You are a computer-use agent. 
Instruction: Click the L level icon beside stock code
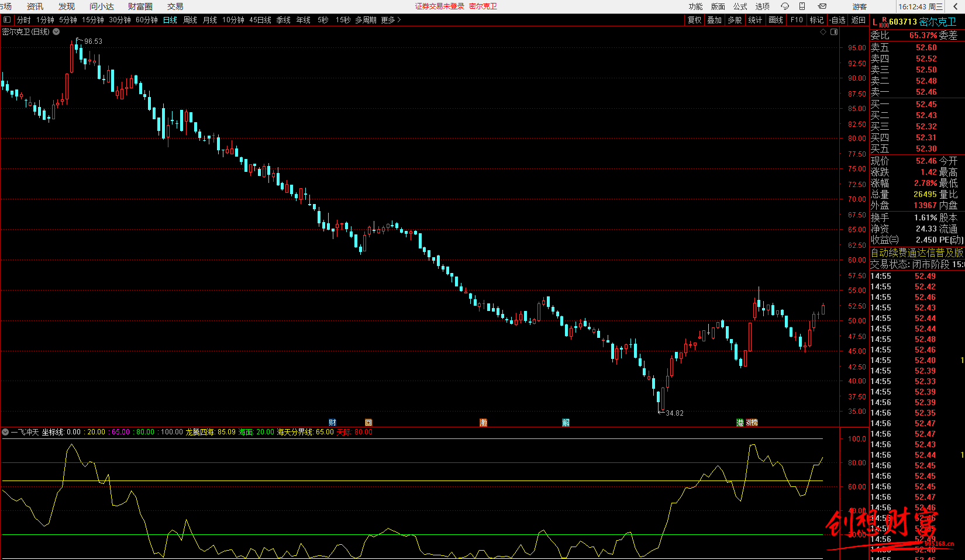(875, 22)
